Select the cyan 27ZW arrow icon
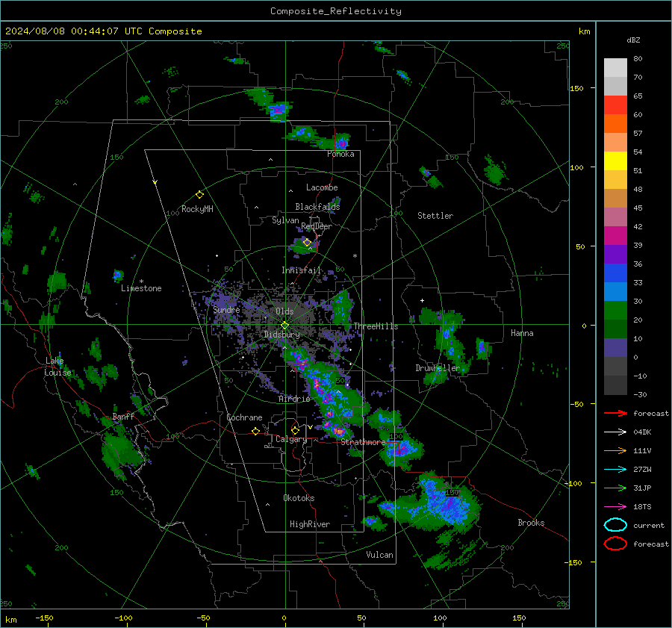 pos(615,469)
